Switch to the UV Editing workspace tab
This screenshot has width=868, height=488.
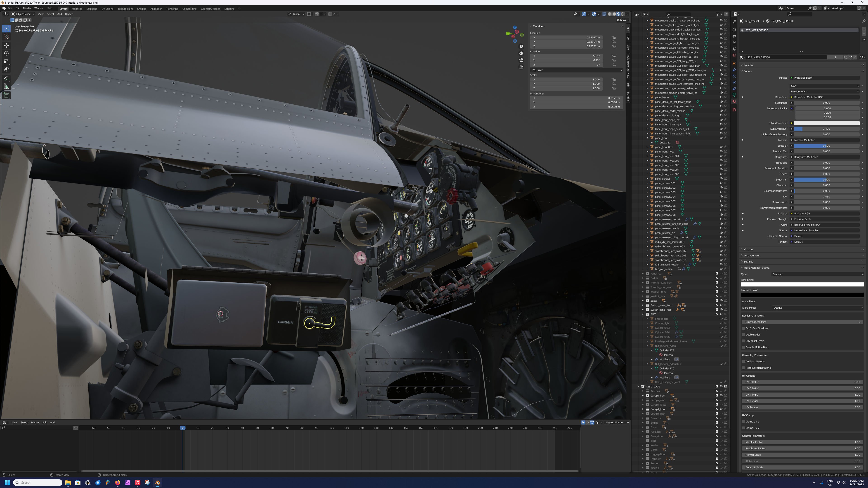coord(107,9)
